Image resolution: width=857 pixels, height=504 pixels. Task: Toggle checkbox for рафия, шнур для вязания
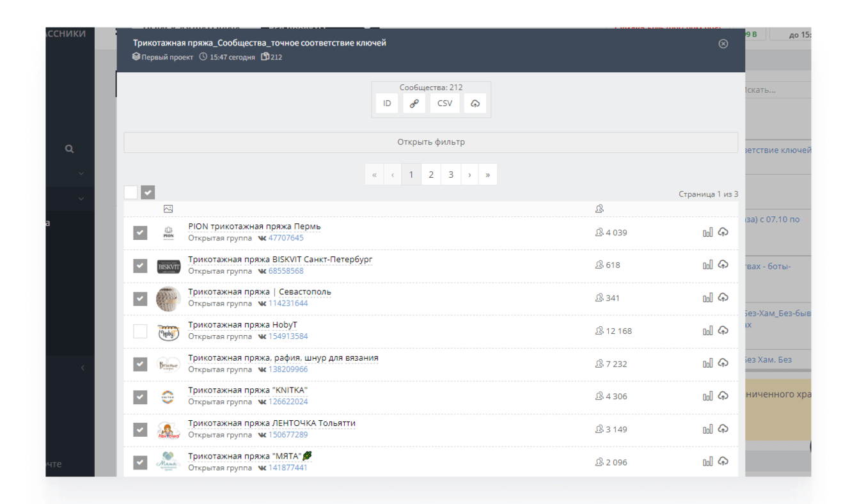[x=140, y=364]
